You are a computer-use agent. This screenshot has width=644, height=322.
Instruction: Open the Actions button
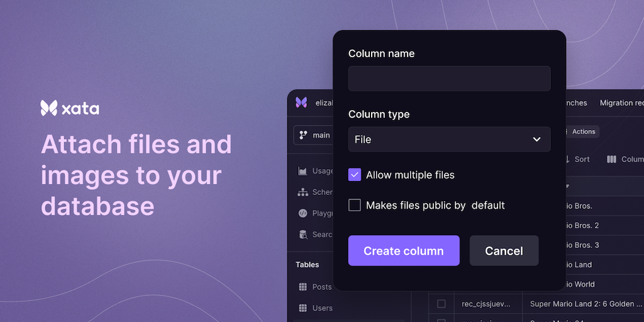tap(582, 131)
